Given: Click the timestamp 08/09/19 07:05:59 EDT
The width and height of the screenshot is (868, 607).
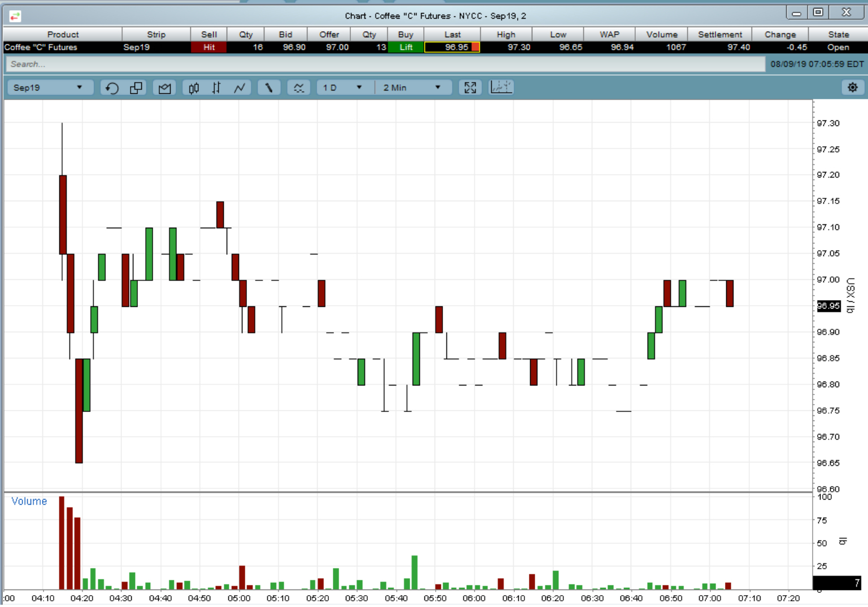Looking at the screenshot, I should click(x=817, y=64).
